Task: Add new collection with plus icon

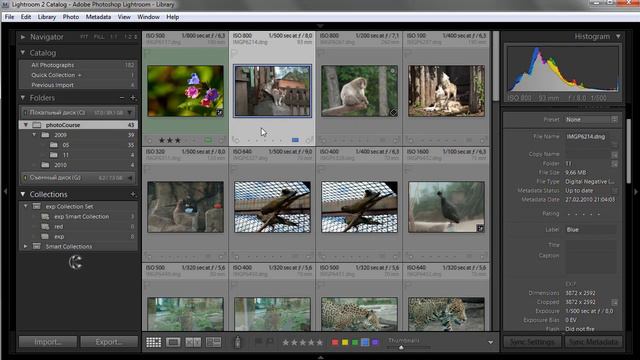Action: click(133, 194)
